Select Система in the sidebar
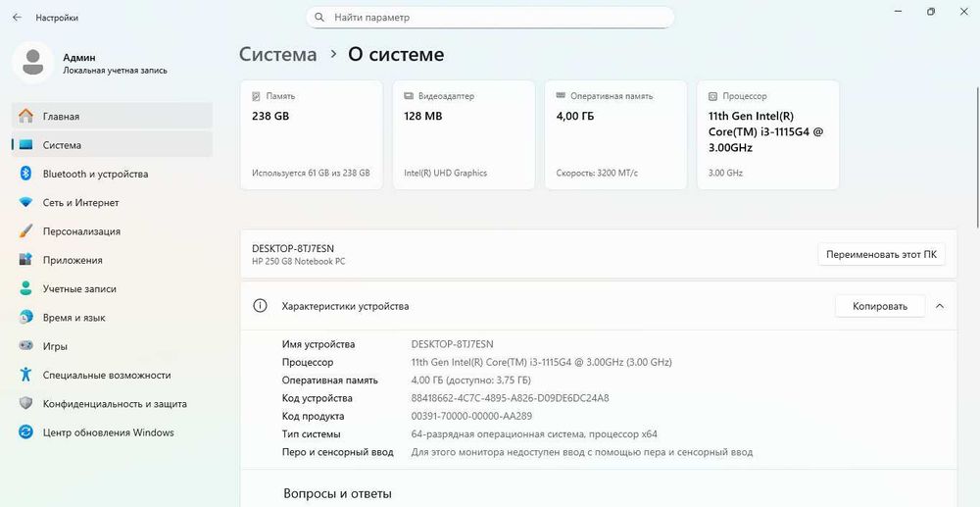The image size is (980, 507). (62, 145)
